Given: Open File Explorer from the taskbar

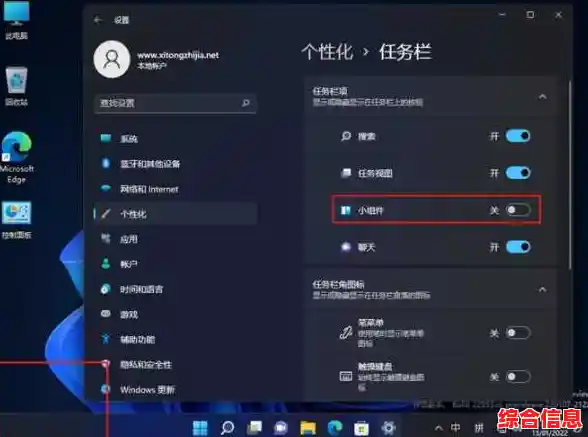Looking at the screenshot, I should point(308,428).
